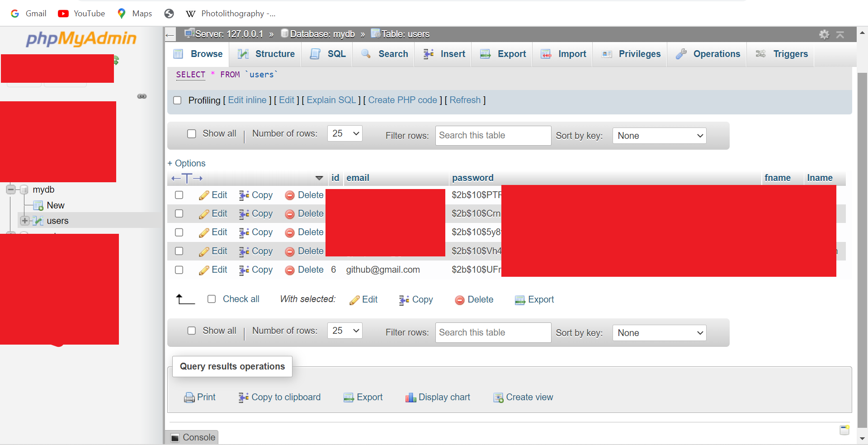868x445 pixels.
Task: Open the column display dropdown triangle
Action: (x=319, y=178)
